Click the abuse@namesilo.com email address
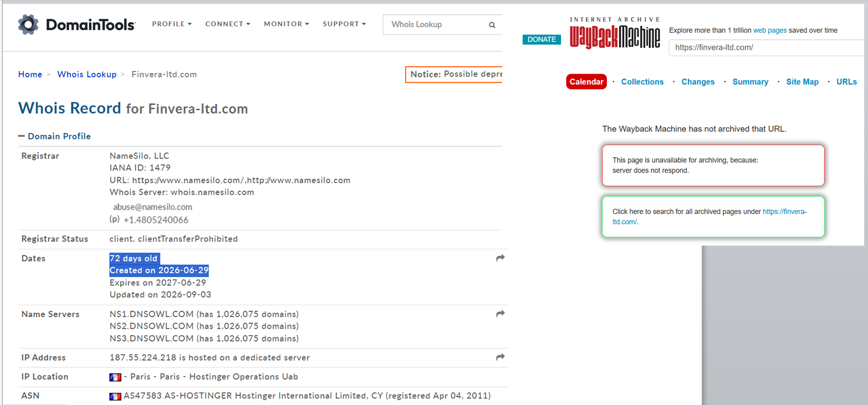Image resolution: width=868 pixels, height=405 pixels. coord(153,207)
